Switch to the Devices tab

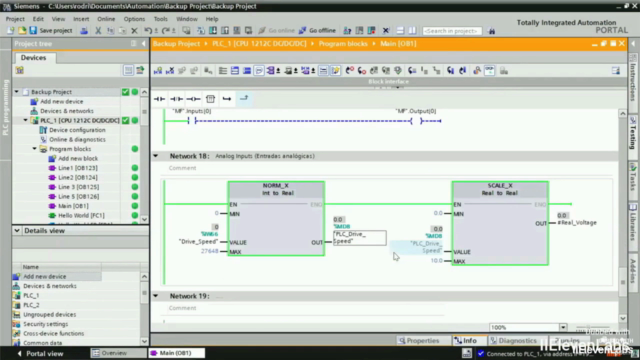33,58
